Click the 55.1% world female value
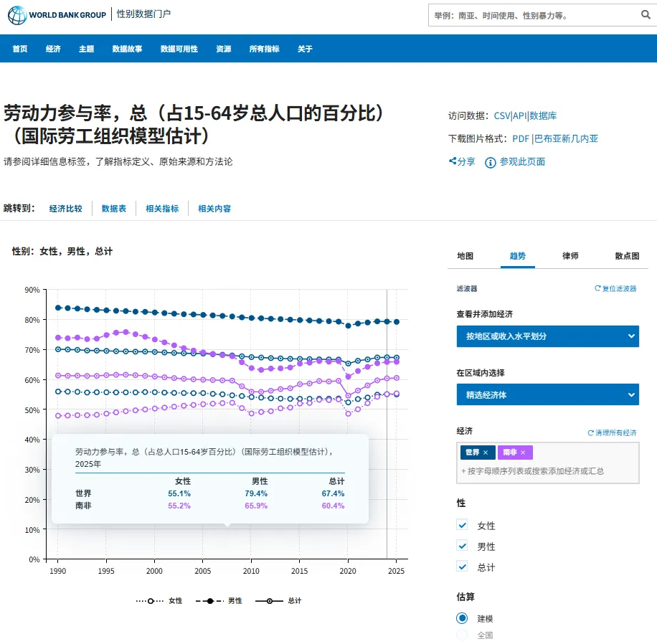This screenshot has width=657, height=644. (x=179, y=493)
